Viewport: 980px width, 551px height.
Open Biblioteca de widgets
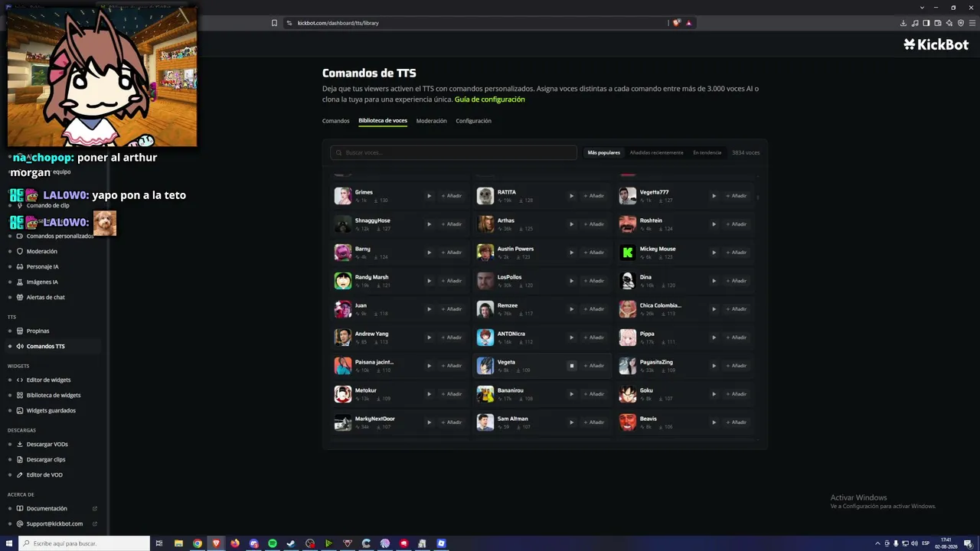[x=51, y=395]
